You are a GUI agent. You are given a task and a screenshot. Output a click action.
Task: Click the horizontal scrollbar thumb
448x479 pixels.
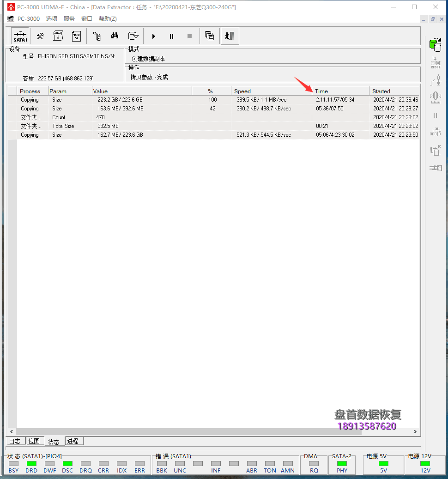(188, 431)
